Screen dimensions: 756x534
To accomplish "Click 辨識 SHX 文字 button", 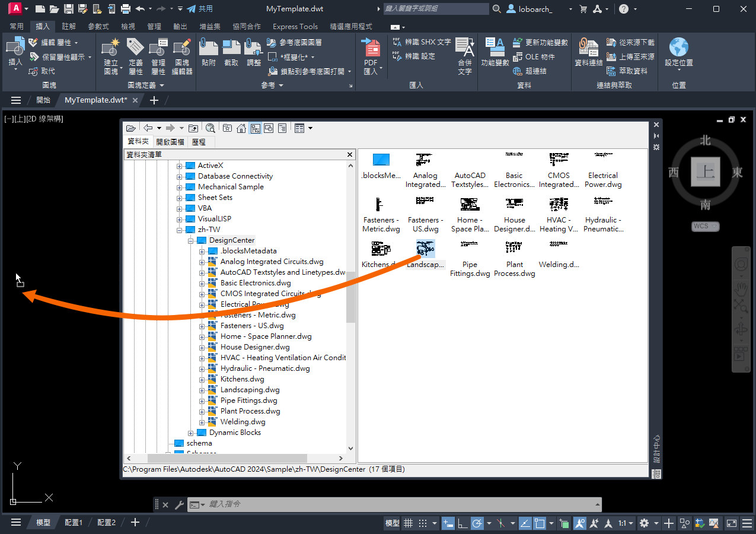I will pyautogui.click(x=422, y=42).
